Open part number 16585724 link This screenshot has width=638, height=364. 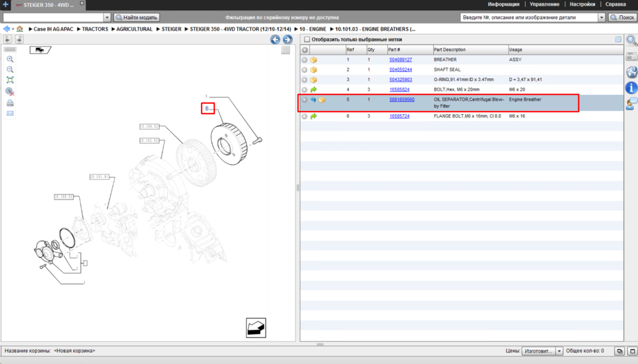point(399,116)
